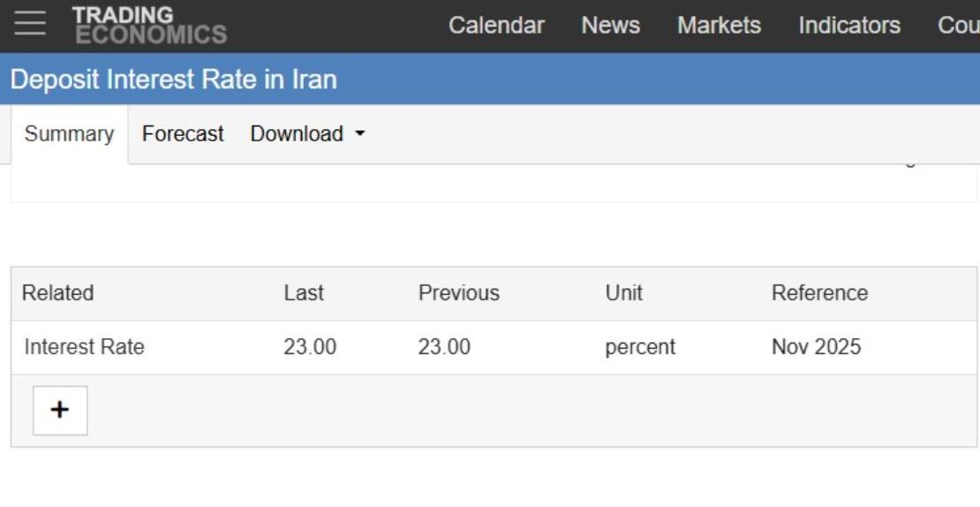Go to the News section
The height and width of the screenshot is (507, 980).
[x=610, y=26]
